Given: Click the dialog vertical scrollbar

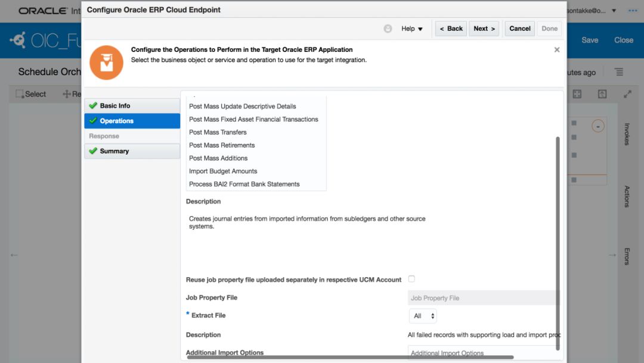Looking at the screenshot, I should (x=558, y=244).
